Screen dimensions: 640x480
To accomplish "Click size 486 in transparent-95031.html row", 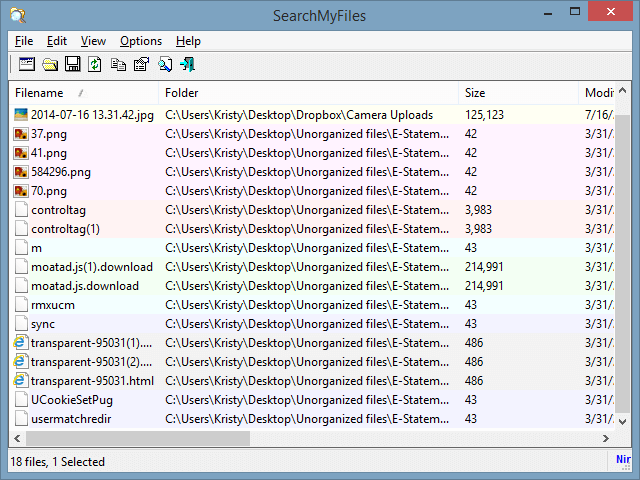I will pos(474,380).
